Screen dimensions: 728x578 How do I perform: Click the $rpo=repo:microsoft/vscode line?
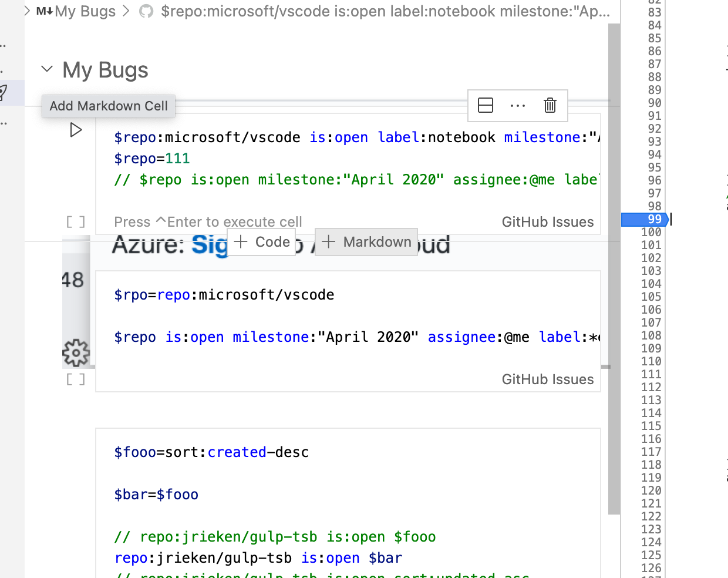coord(224,295)
